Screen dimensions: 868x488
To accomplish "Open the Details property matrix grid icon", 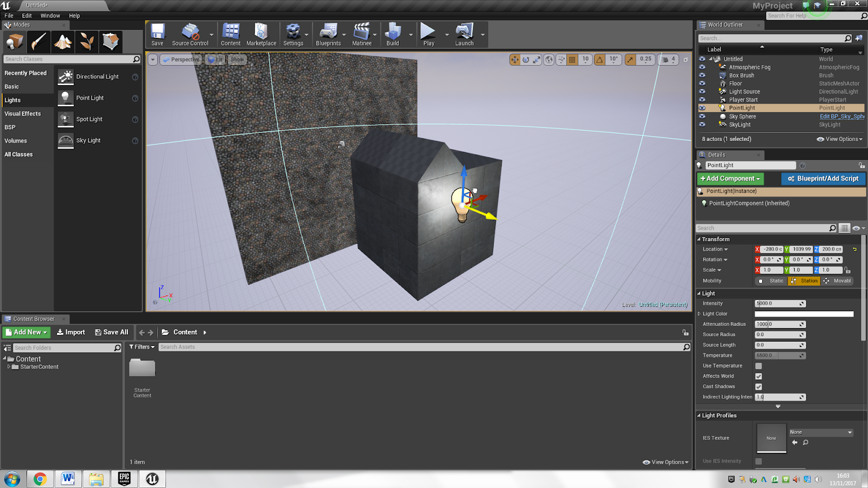I will (844, 228).
